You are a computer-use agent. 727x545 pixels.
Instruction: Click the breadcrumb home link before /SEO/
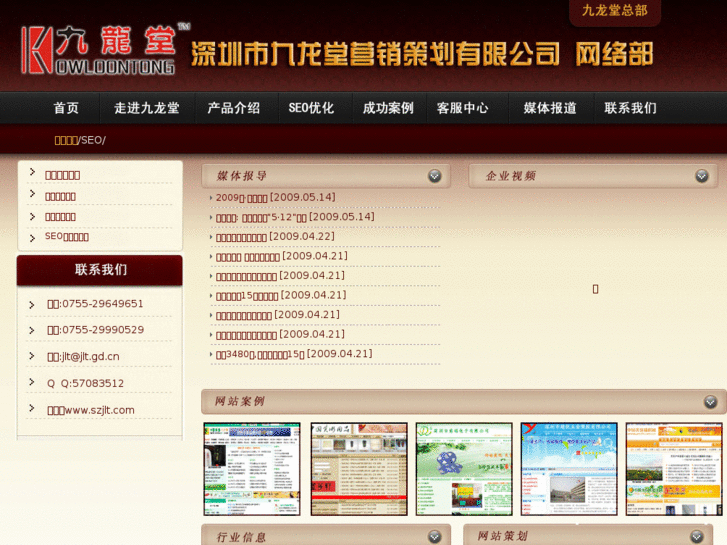pyautogui.click(x=66, y=140)
